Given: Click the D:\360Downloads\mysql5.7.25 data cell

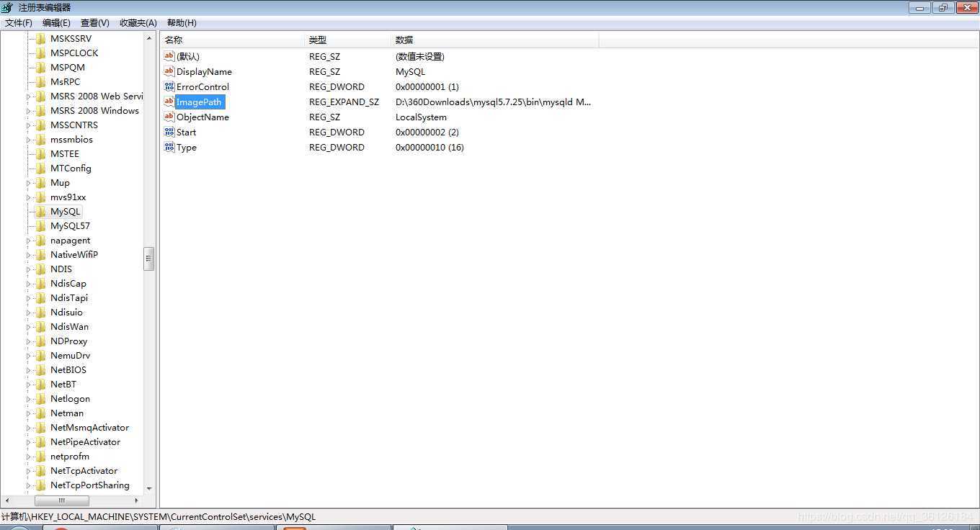Looking at the screenshot, I should coord(494,102).
